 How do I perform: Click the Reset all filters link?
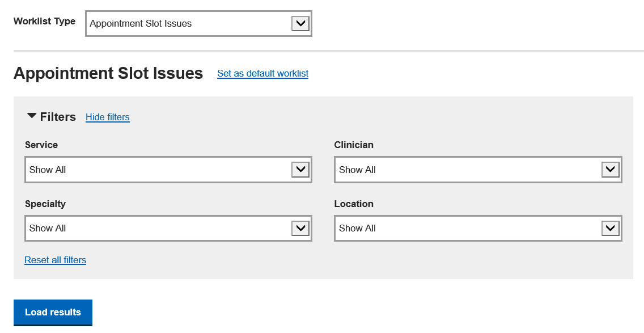click(56, 260)
